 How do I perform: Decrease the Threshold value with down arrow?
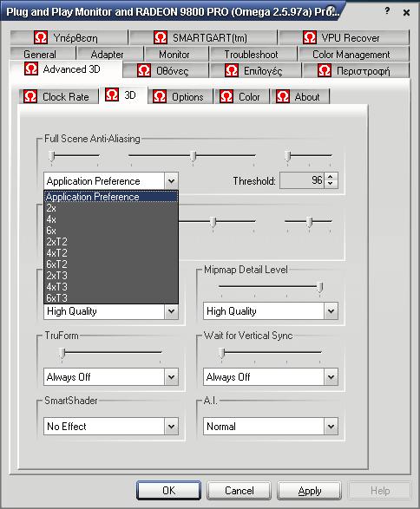[331, 185]
